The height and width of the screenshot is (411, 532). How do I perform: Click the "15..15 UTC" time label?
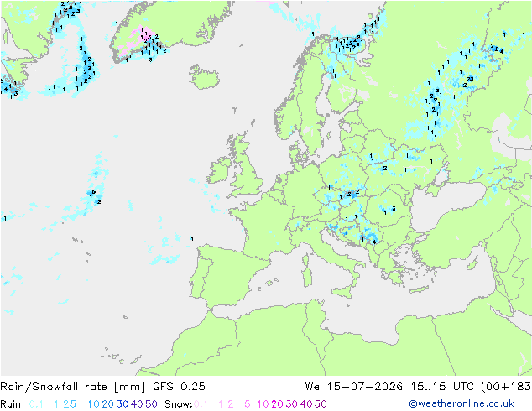tap(442, 387)
